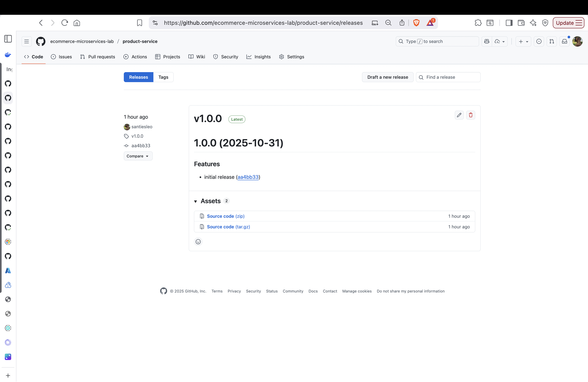Open the create new plus dropdown

pos(523,42)
